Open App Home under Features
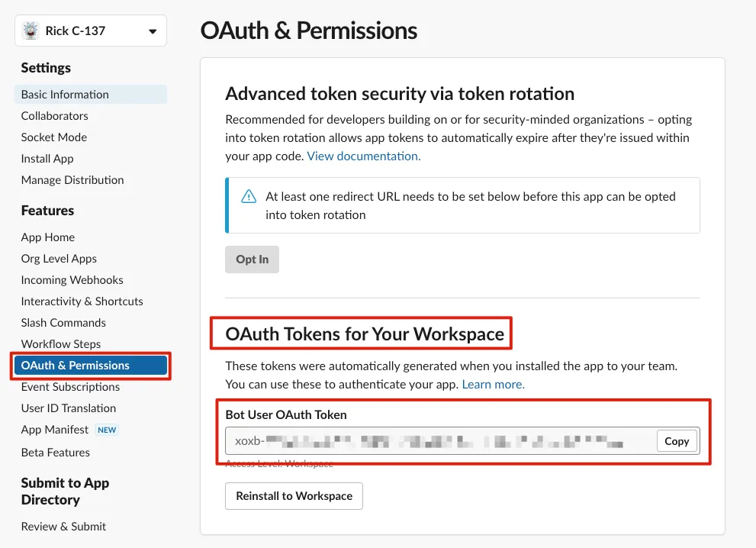Viewport: 756px width, 548px height. click(x=48, y=237)
